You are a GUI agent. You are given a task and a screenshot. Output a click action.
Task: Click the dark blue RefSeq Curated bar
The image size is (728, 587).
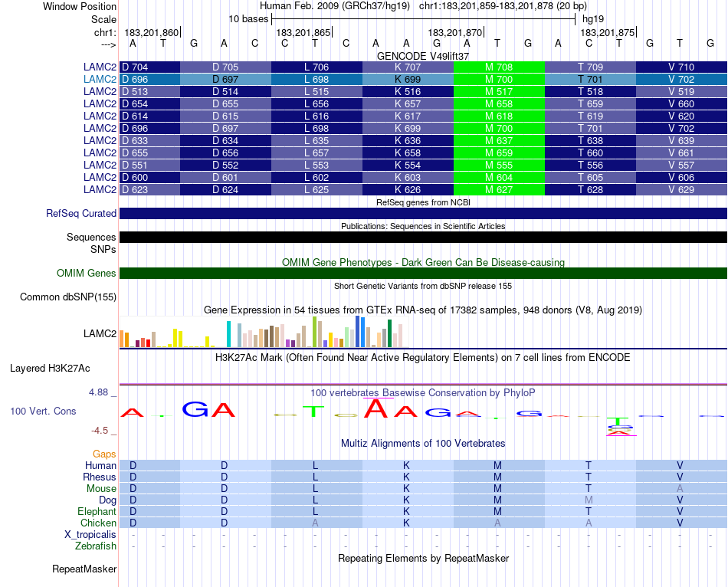click(x=423, y=213)
